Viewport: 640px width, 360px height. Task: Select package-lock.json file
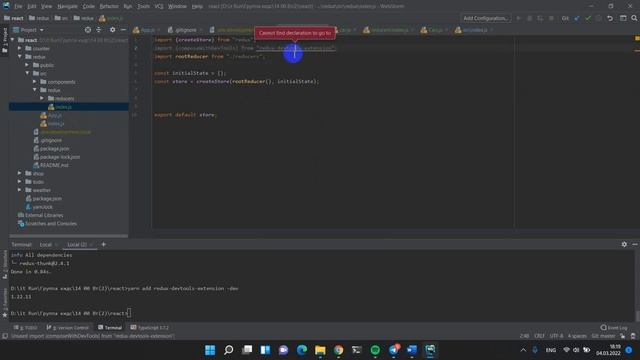[56, 157]
